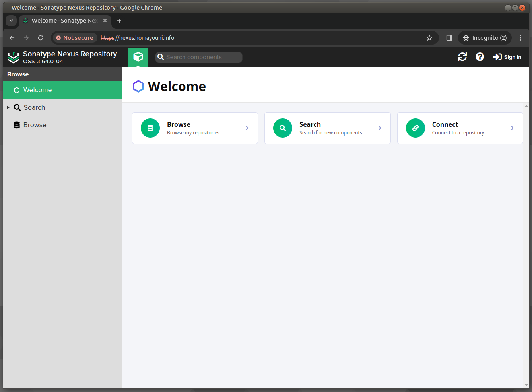532x392 pixels.
Task: Focus the Search components field
Action: pos(199,57)
